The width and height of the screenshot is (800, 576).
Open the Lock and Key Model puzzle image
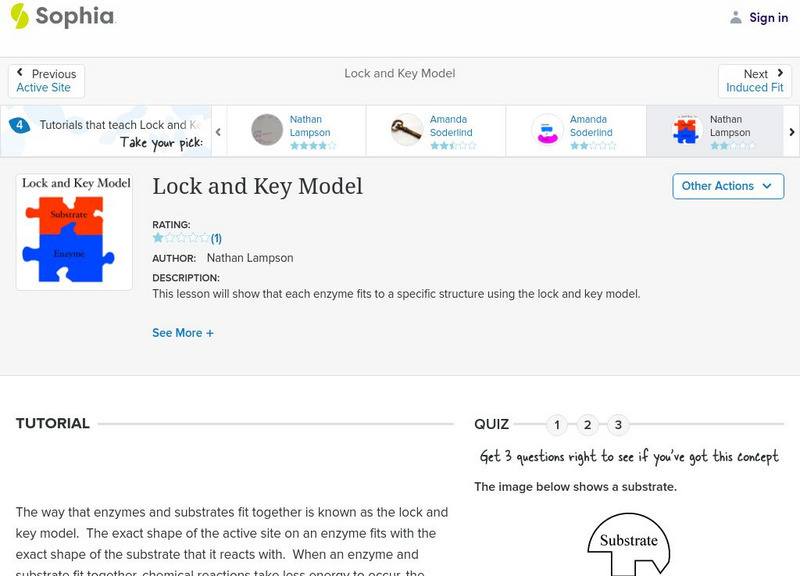75,232
